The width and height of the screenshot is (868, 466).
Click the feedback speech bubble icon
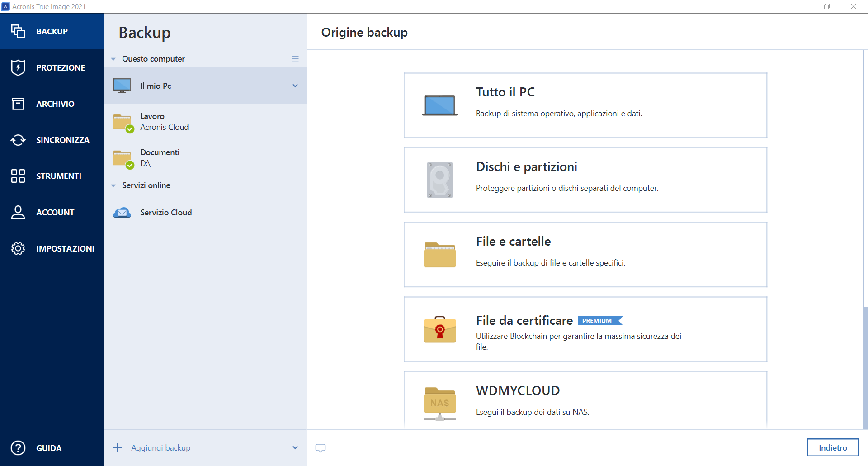click(321, 448)
